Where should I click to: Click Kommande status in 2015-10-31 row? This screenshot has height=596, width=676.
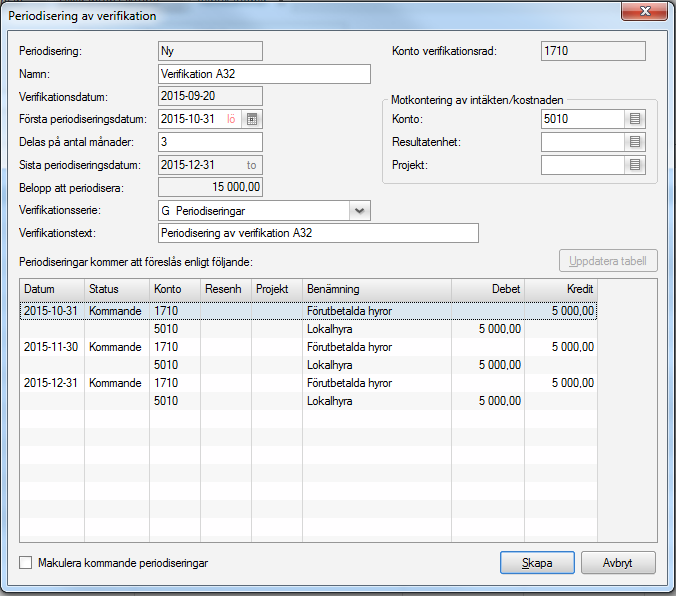point(116,311)
